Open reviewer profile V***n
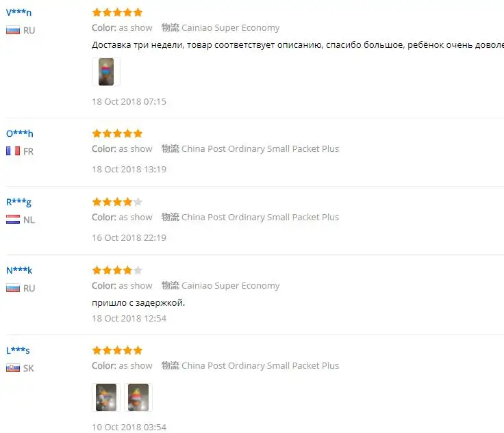 pyautogui.click(x=18, y=12)
